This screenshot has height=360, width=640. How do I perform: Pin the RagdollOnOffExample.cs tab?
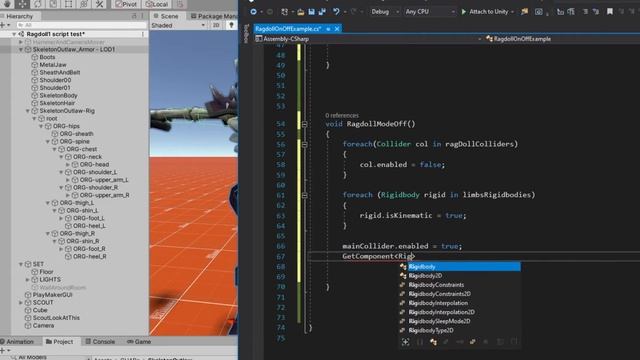(x=328, y=29)
